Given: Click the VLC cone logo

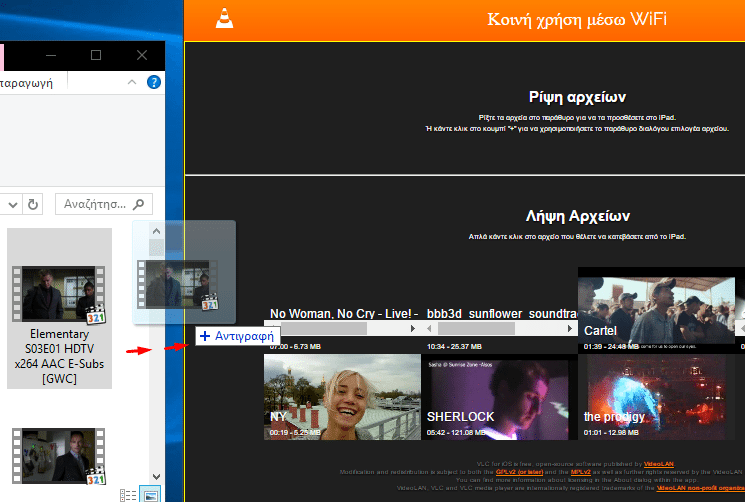Looking at the screenshot, I should coord(224,19).
